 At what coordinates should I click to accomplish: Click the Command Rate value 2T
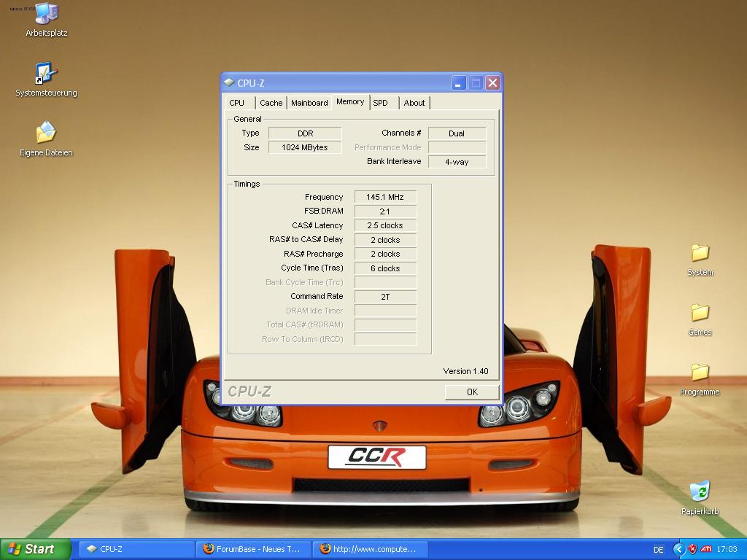[385, 297]
